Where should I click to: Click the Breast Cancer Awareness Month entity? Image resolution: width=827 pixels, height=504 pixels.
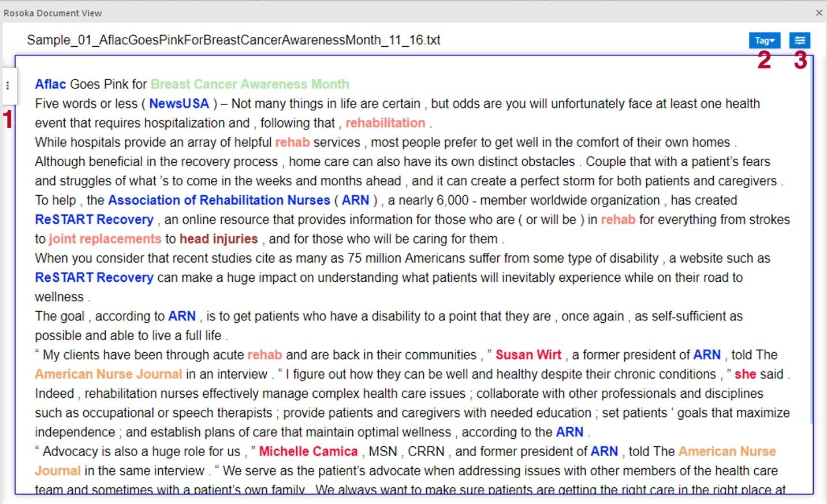pos(249,84)
